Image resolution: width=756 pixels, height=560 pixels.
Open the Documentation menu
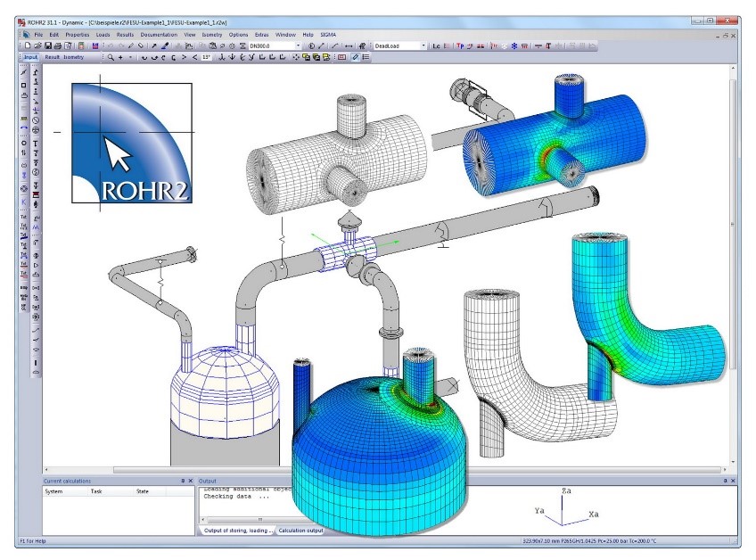(159, 35)
